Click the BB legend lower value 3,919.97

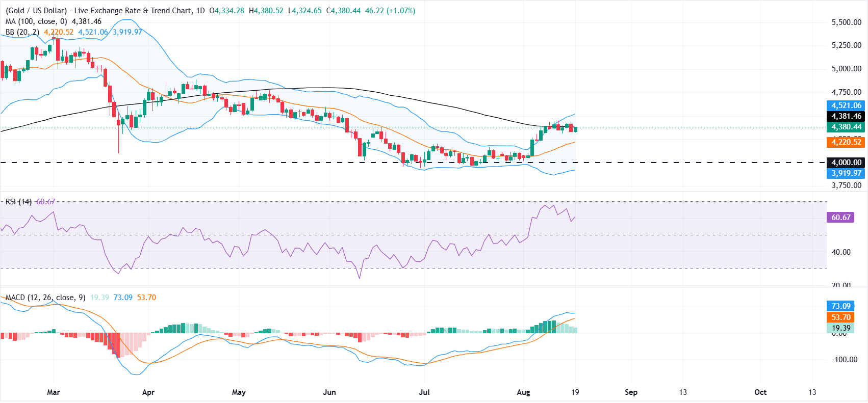(127, 32)
